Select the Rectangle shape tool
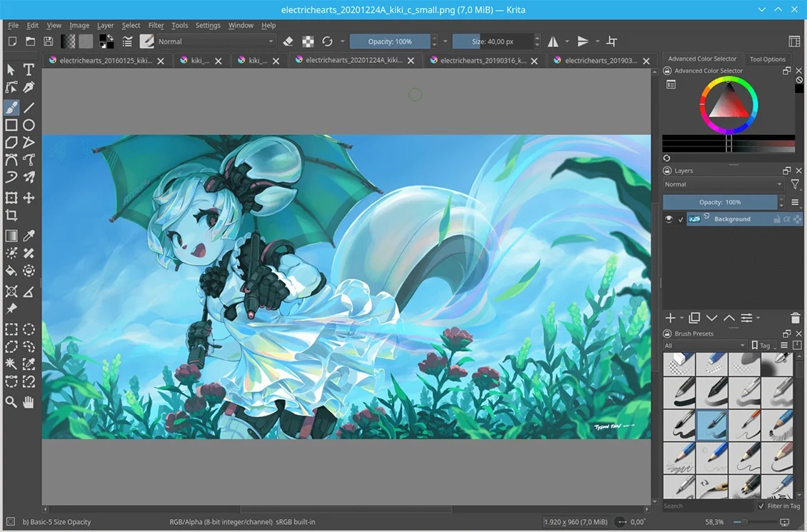This screenshot has width=807, height=532. (11, 125)
